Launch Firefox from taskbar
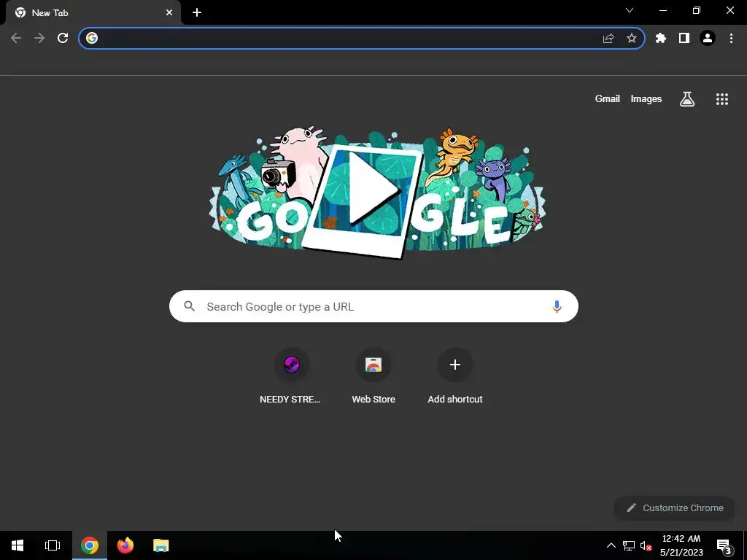 click(x=125, y=545)
